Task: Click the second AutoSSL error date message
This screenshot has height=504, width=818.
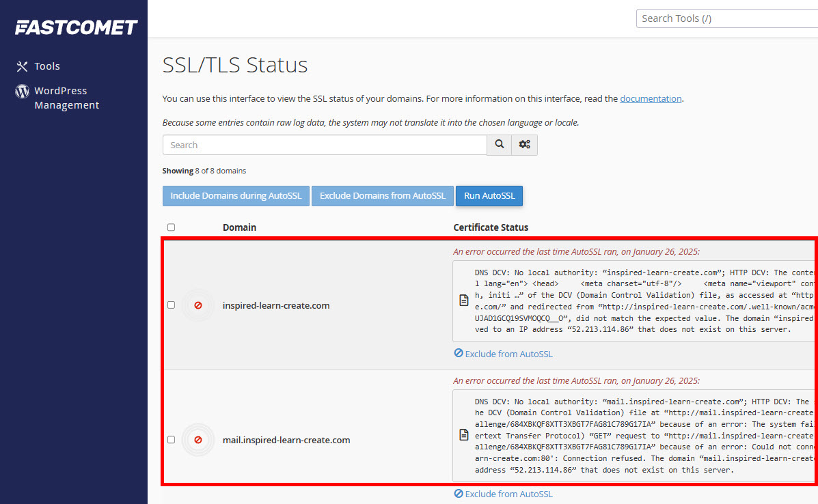Action: tap(577, 381)
